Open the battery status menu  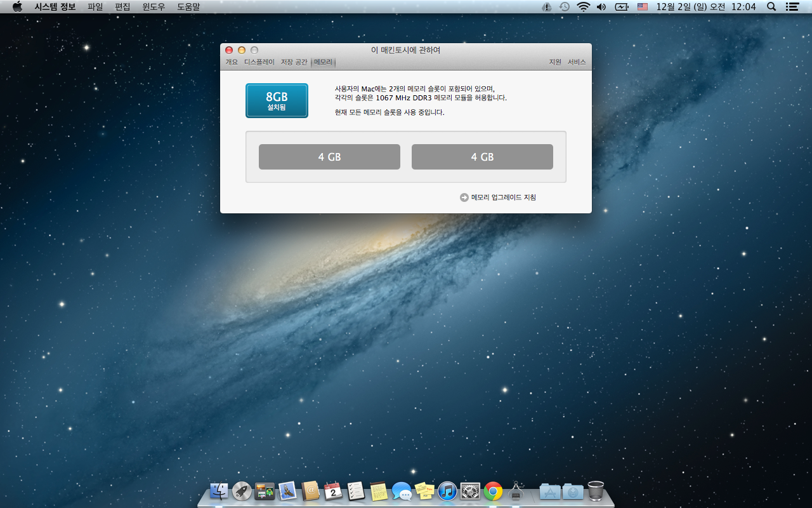pyautogui.click(x=621, y=7)
